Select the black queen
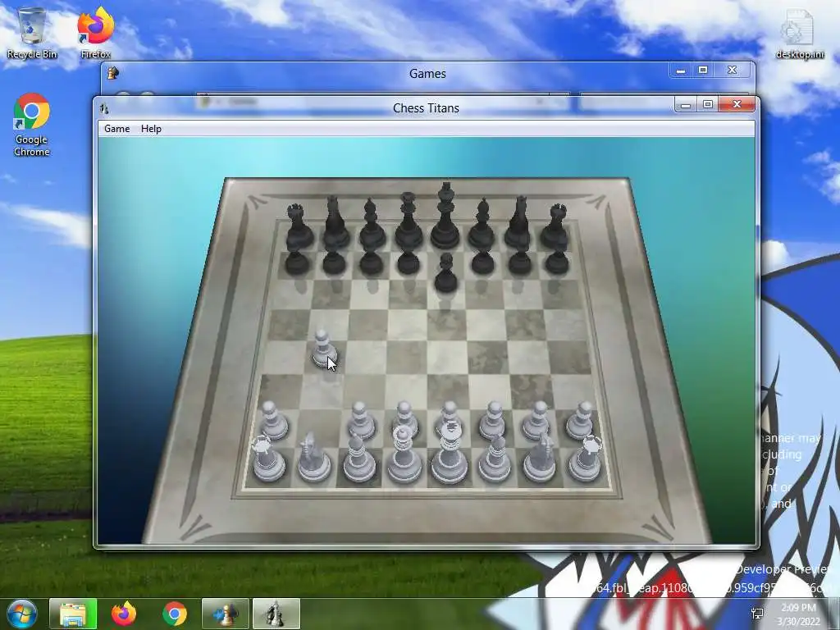 click(x=409, y=221)
